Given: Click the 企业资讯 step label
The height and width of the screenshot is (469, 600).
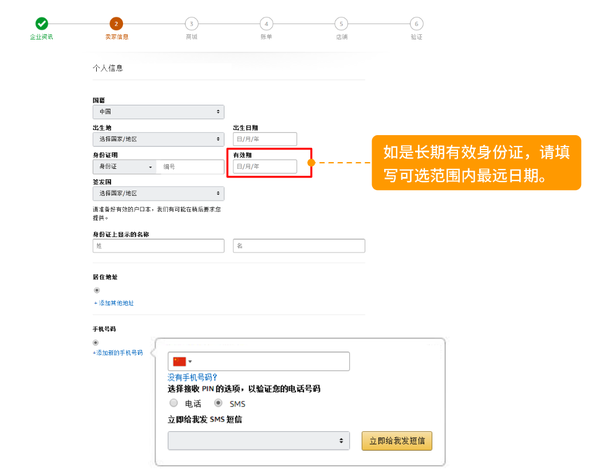Looking at the screenshot, I should (42, 37).
